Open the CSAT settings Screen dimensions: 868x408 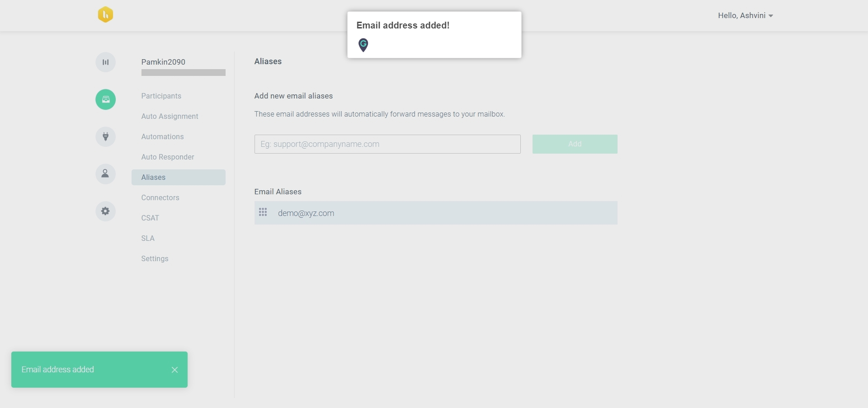[150, 218]
